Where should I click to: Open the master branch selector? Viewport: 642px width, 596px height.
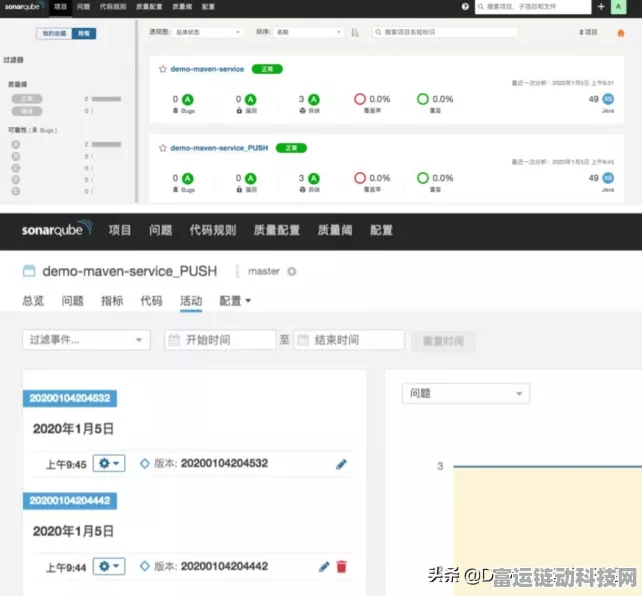coord(264,271)
